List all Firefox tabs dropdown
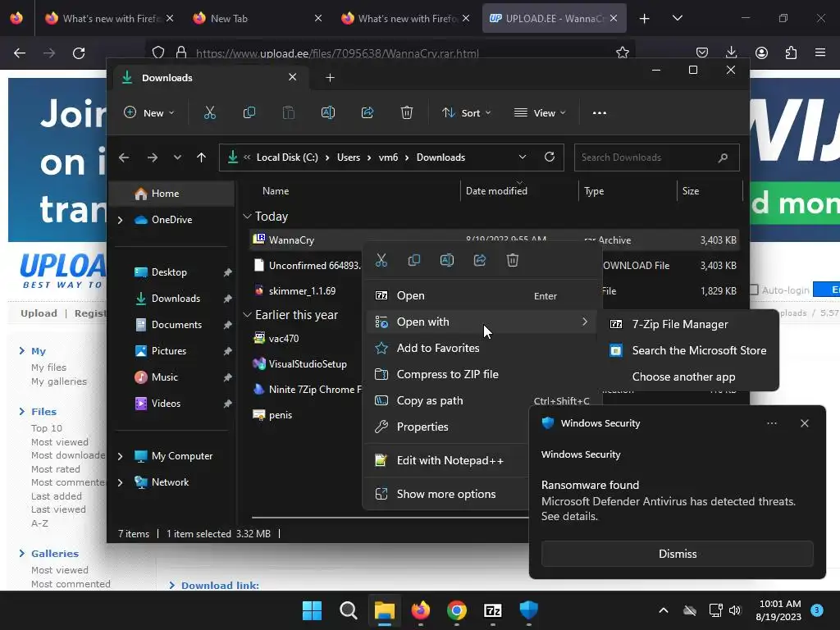Image resolution: width=840 pixels, height=630 pixels. point(677,18)
